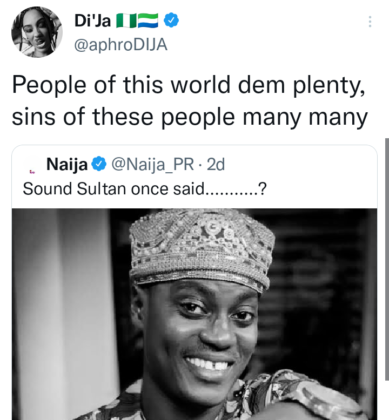Open quoted tweet 'Sound Sultan once said'
389x420 pixels.
(x=144, y=189)
